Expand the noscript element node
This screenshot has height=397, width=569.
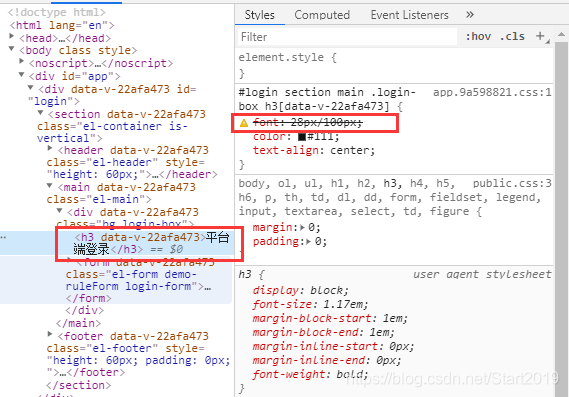coord(21,61)
